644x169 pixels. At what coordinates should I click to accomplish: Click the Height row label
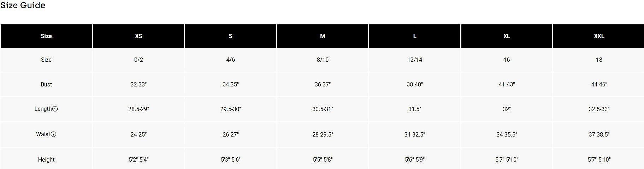pos(46,159)
